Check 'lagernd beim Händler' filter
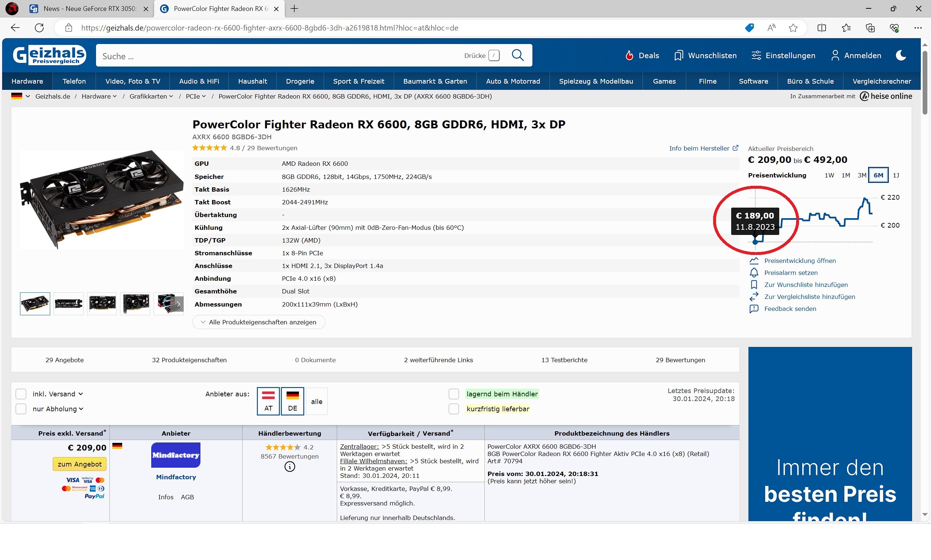The height and width of the screenshot is (560, 931). point(453,394)
